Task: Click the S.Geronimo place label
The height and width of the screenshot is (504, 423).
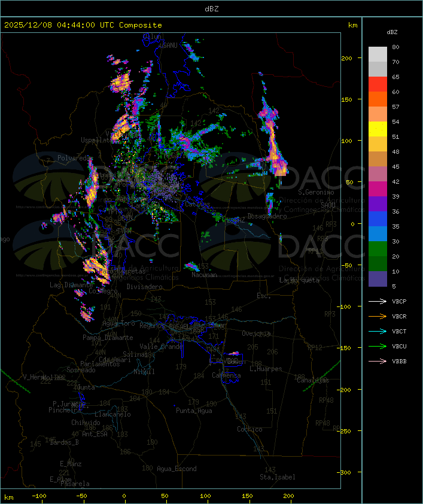Action: coord(316,192)
